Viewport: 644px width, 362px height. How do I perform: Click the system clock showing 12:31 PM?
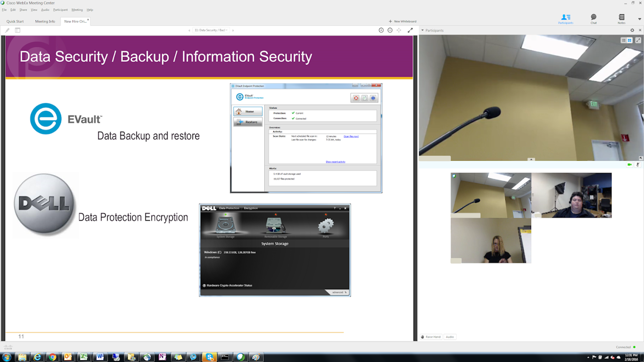631,357
